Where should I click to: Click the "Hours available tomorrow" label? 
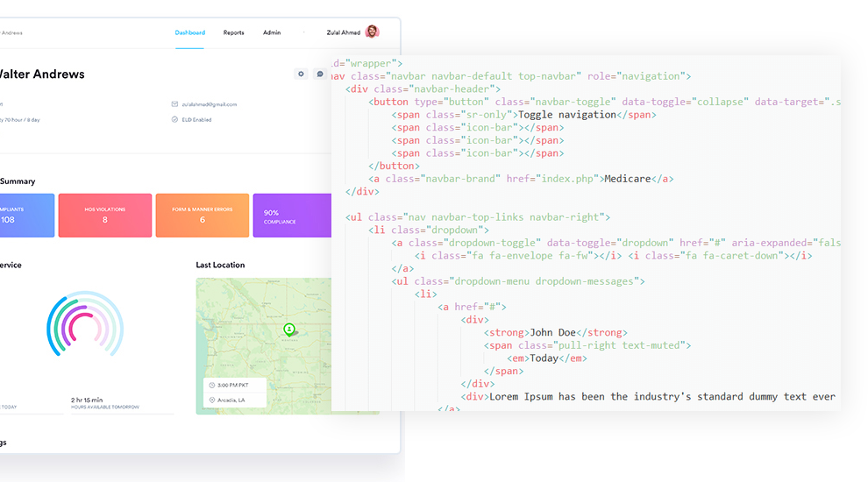click(105, 408)
